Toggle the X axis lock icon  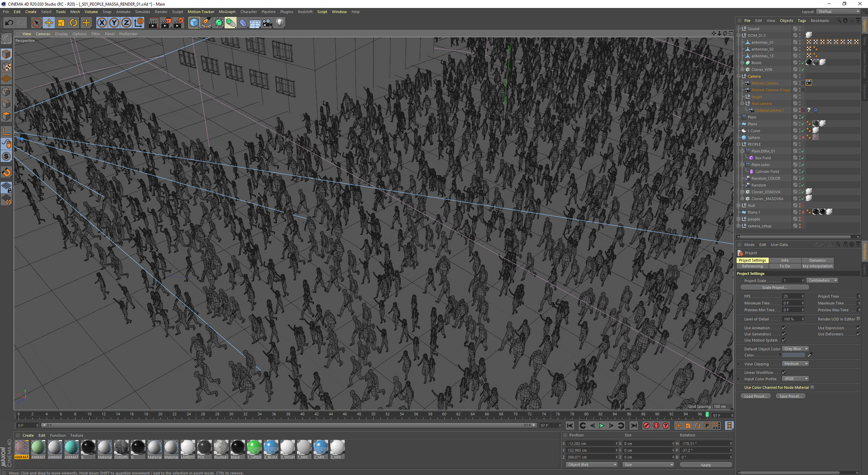point(102,23)
